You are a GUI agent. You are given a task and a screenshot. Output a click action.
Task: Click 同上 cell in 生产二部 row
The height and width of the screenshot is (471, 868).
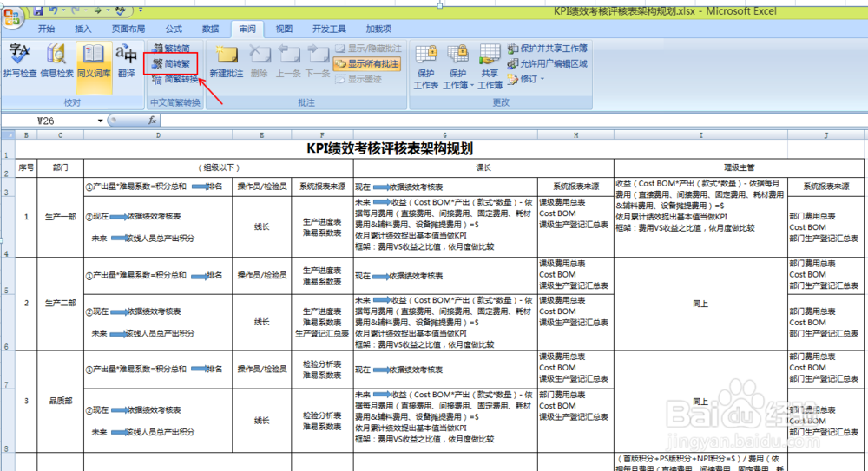click(700, 304)
